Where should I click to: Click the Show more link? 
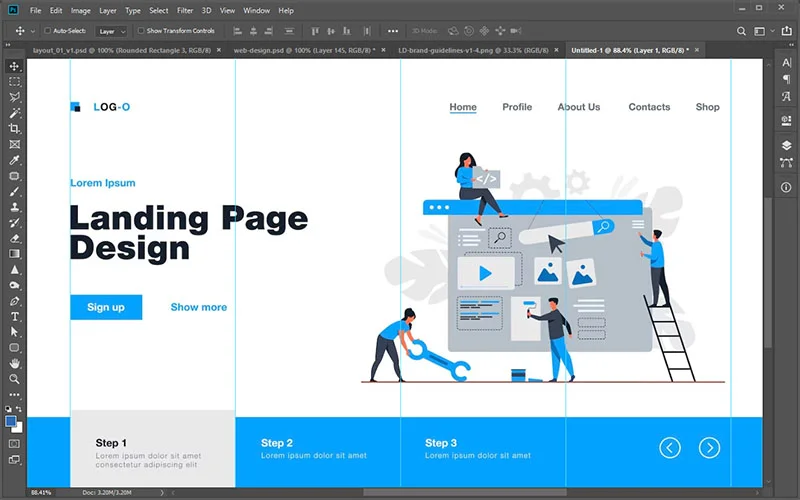[x=198, y=307]
